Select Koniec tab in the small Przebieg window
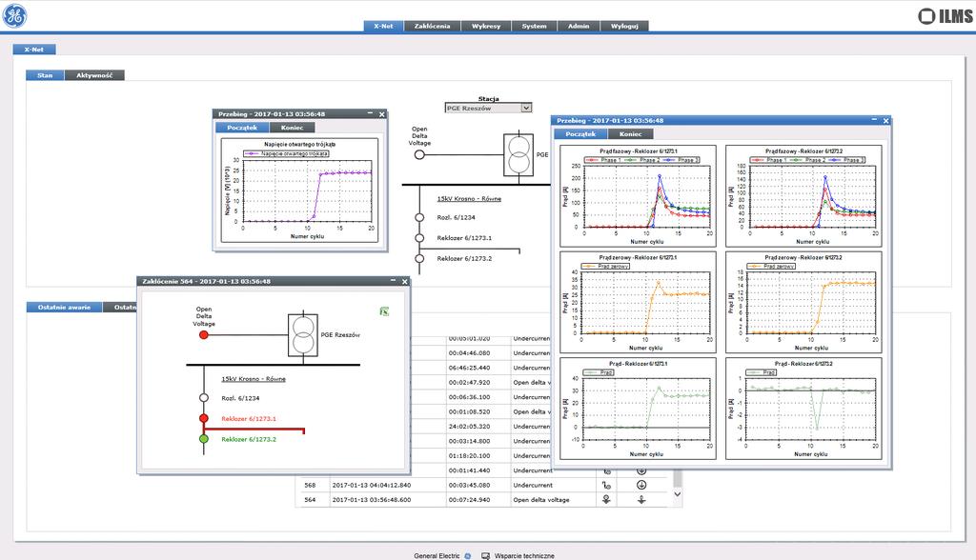Screen dimensions: 976x560 (292, 128)
